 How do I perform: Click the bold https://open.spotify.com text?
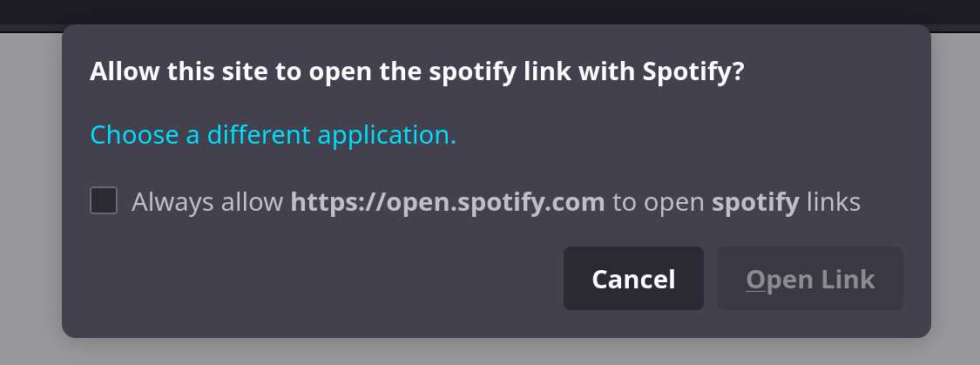pos(447,202)
